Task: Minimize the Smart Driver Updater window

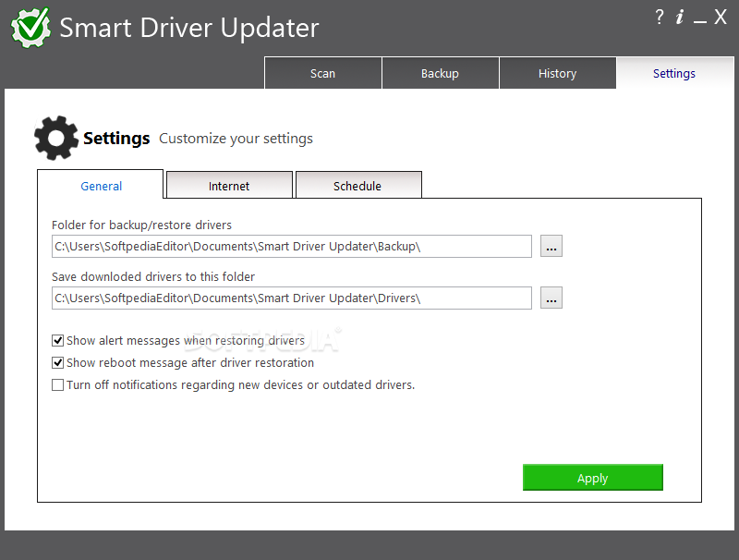Action: click(700, 21)
